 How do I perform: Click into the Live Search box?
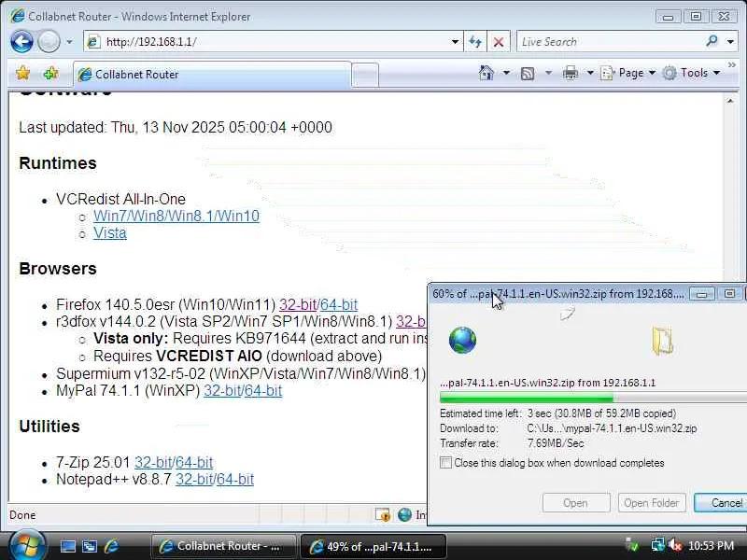pos(610,42)
